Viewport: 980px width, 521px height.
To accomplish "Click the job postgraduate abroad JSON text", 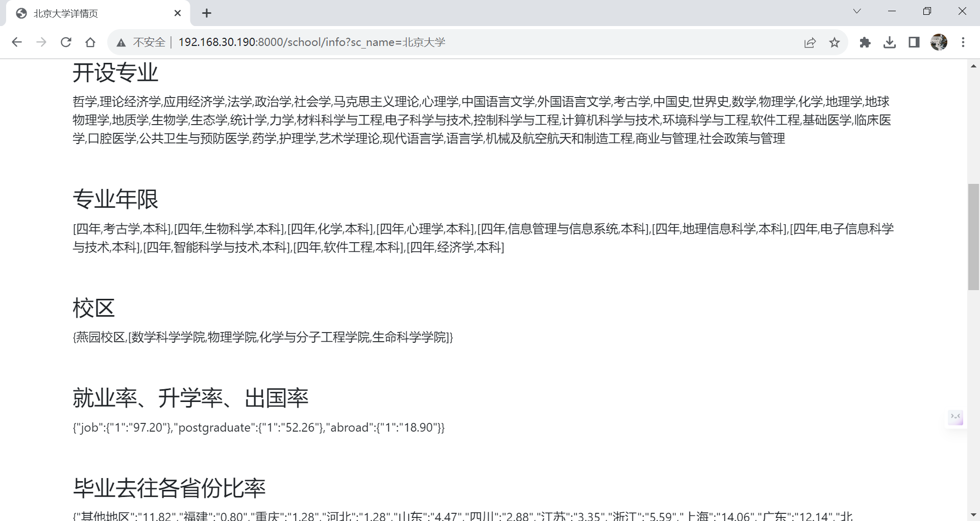I will tap(259, 428).
